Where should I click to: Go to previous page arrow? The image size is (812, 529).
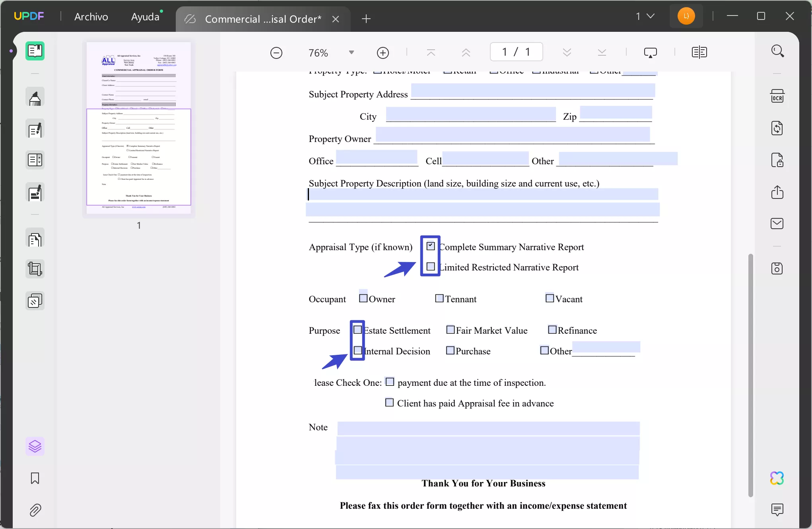(466, 53)
